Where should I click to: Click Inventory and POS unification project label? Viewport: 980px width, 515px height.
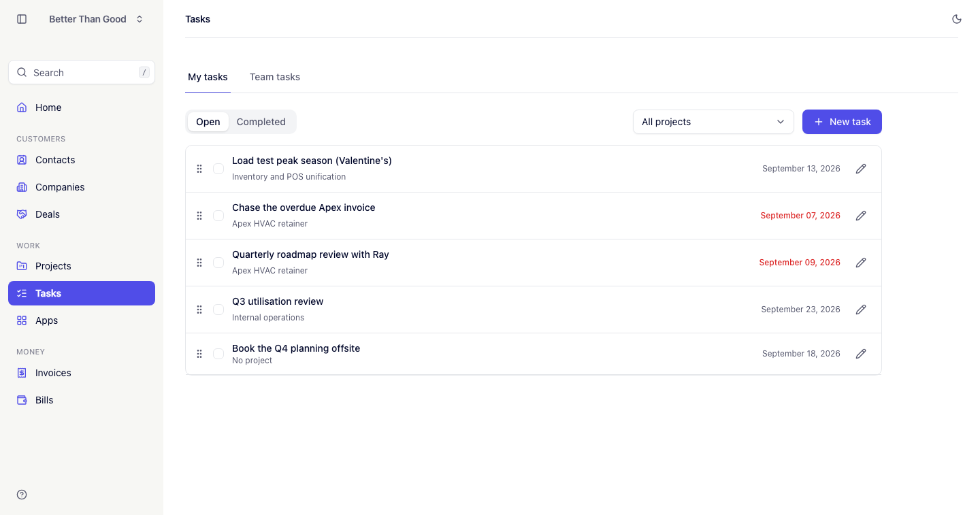click(289, 177)
